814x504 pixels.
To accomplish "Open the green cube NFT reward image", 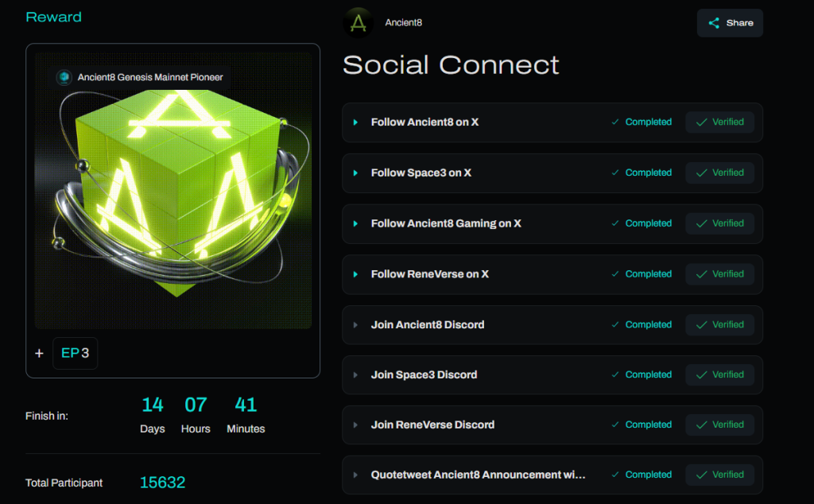I will [172, 191].
